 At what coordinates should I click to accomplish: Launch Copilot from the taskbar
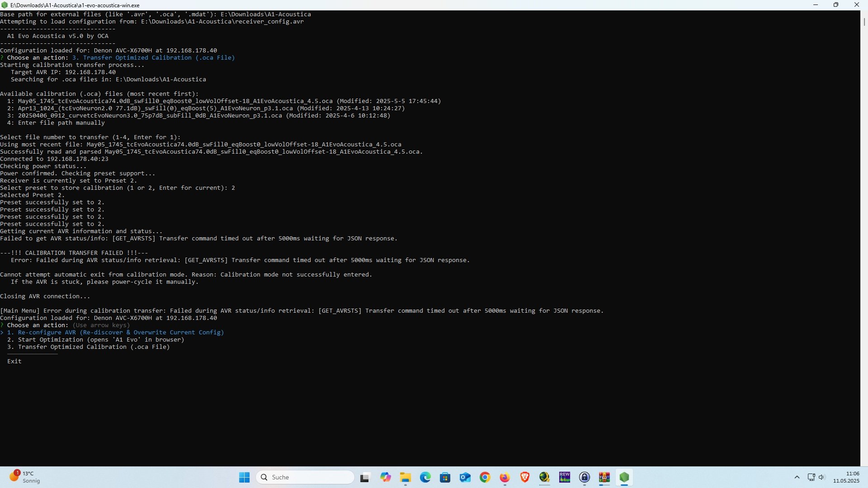pyautogui.click(x=385, y=477)
